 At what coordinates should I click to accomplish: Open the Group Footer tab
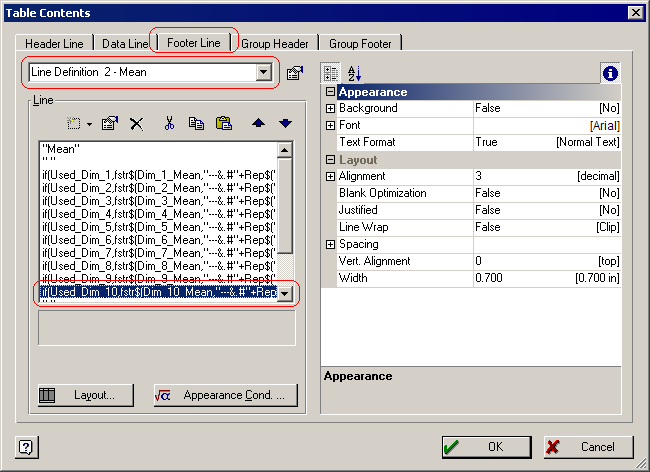[x=360, y=44]
